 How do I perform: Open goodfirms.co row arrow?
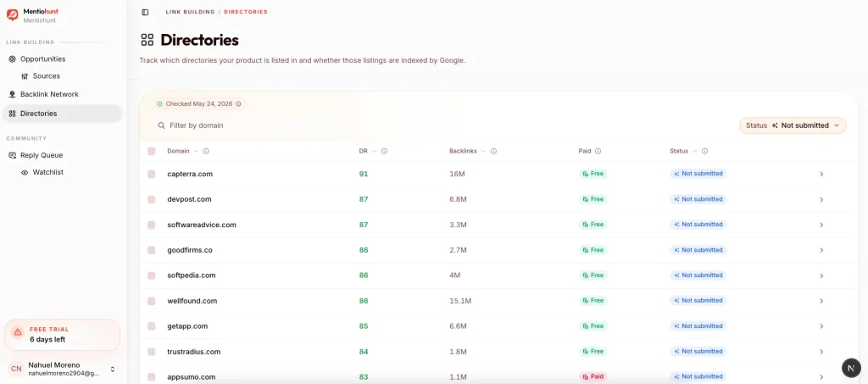coord(821,251)
